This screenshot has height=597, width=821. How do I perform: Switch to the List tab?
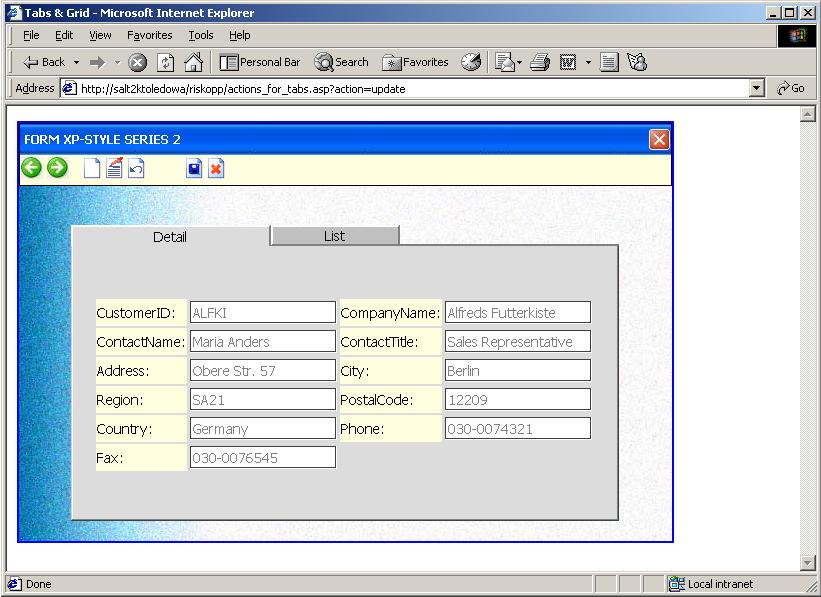pyautogui.click(x=334, y=236)
